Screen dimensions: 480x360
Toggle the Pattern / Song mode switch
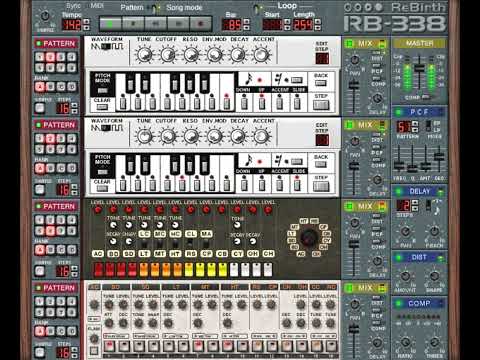155,8
